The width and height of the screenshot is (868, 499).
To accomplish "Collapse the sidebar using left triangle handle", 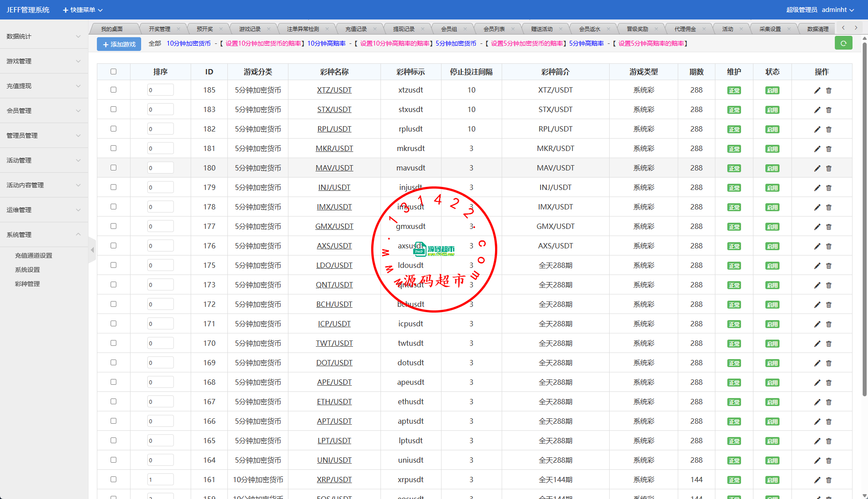I will 92,250.
